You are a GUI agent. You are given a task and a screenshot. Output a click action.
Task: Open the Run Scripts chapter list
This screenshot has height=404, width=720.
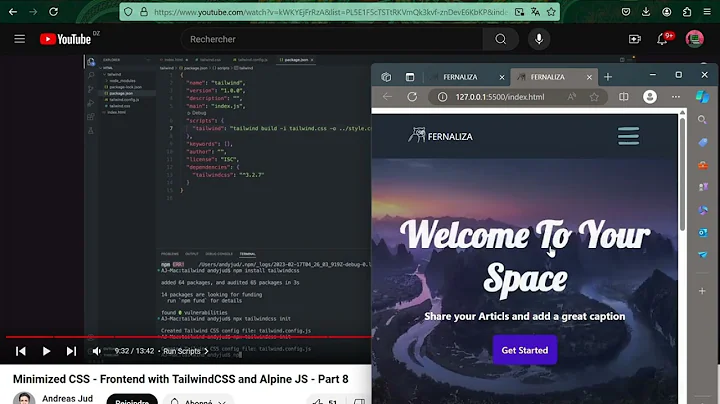186,351
